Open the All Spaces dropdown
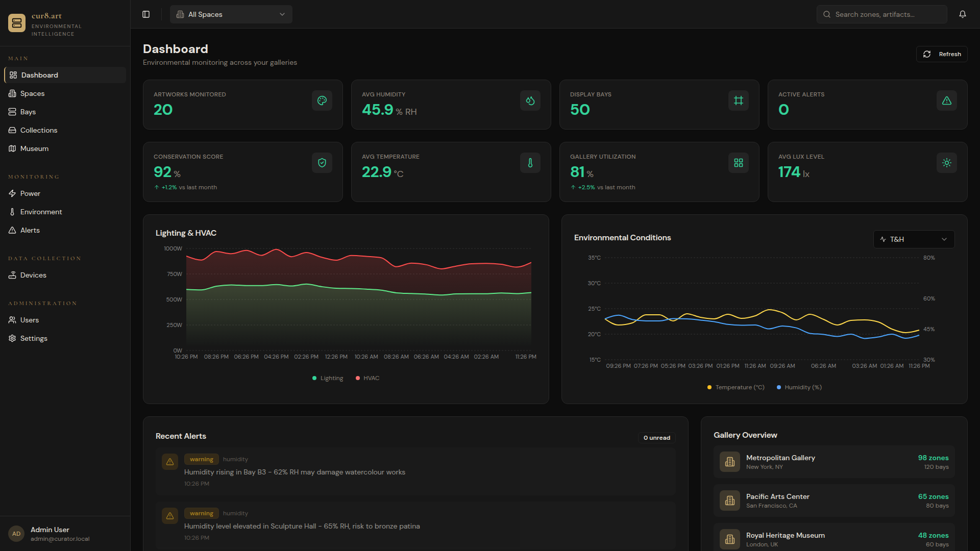This screenshot has height=551, width=980. pos(231,14)
